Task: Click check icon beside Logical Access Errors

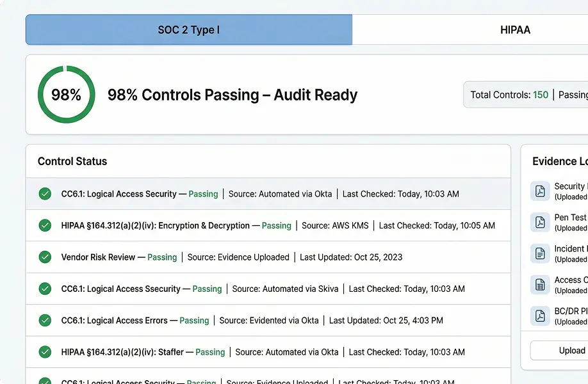Action: (x=45, y=320)
